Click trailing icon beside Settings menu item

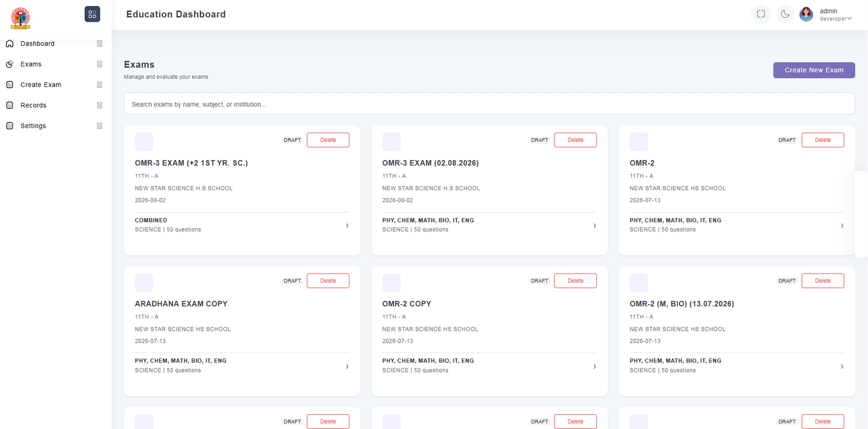[x=99, y=126]
